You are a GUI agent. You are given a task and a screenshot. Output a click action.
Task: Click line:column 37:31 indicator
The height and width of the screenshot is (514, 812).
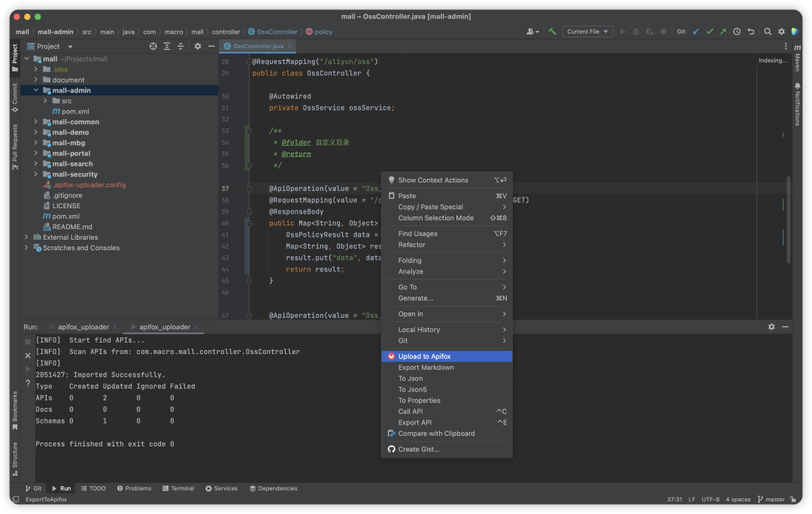[x=674, y=500]
